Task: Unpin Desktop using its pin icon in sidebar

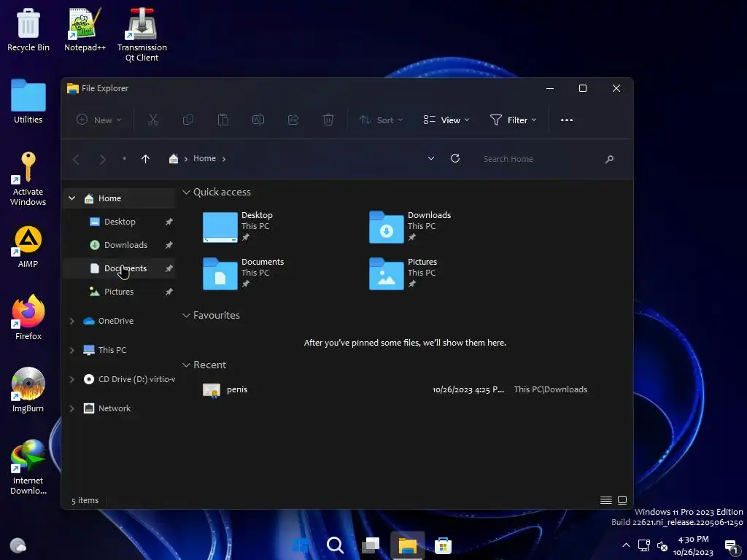Action: (169, 222)
